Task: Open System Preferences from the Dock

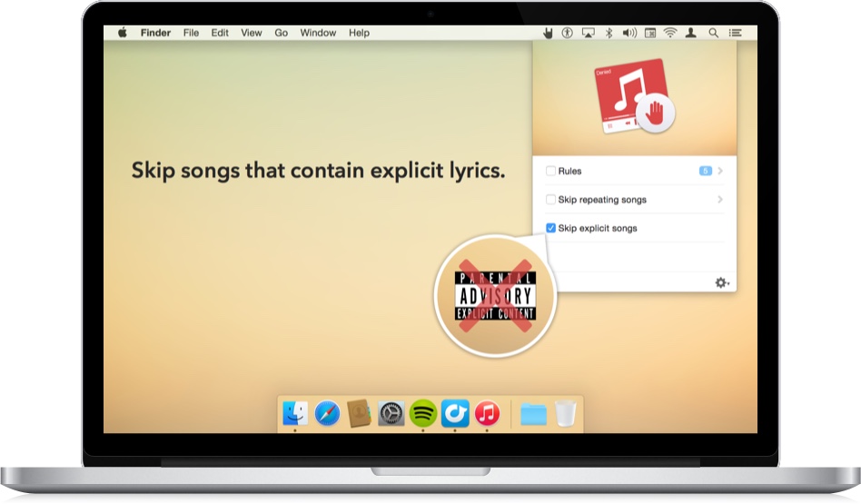Action: [391, 413]
